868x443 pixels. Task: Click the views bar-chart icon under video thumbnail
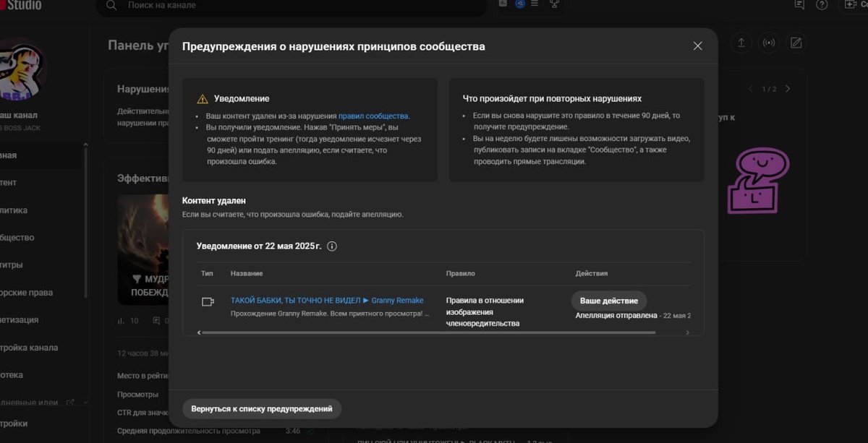120,320
